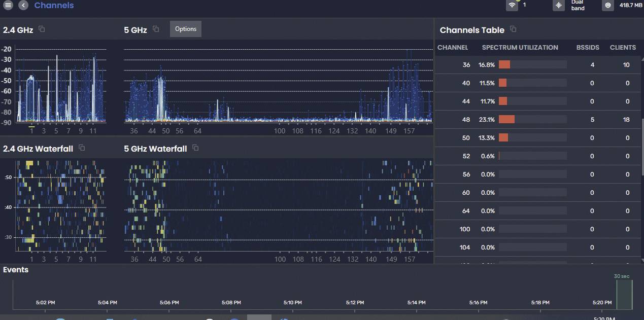Click the copy icon beside Channels Table

(513, 29)
